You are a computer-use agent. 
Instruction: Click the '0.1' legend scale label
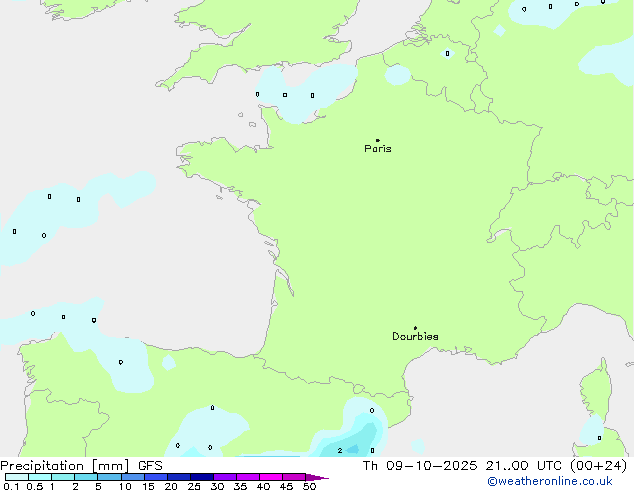click(12, 486)
